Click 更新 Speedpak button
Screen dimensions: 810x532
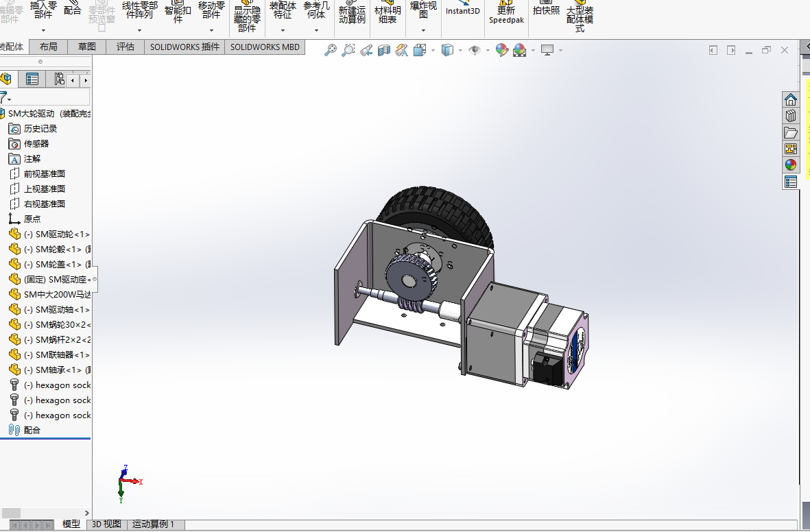(506, 12)
